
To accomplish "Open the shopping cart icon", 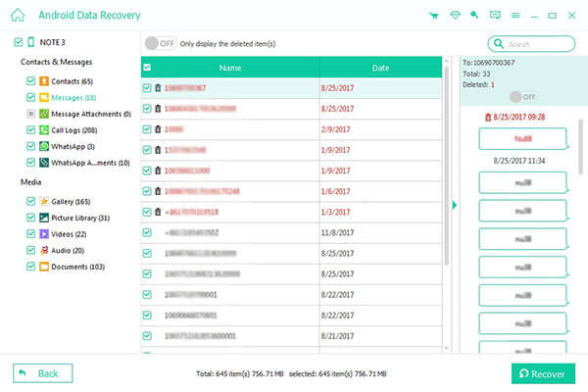I will [x=434, y=16].
